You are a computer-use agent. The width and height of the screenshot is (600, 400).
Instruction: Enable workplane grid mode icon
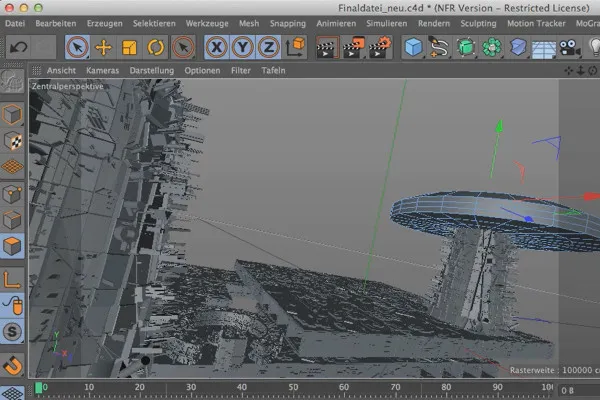coord(12,167)
